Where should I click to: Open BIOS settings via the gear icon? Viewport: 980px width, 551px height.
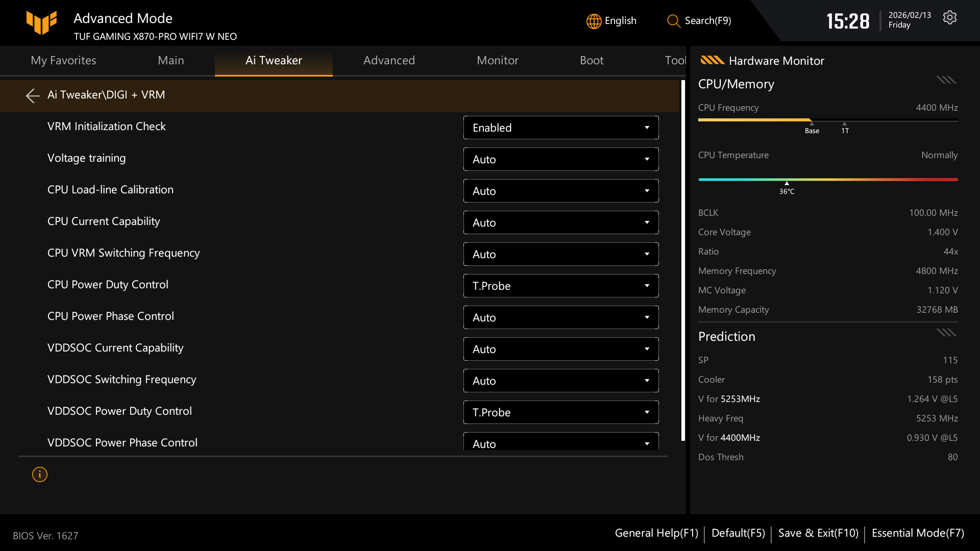click(x=949, y=17)
